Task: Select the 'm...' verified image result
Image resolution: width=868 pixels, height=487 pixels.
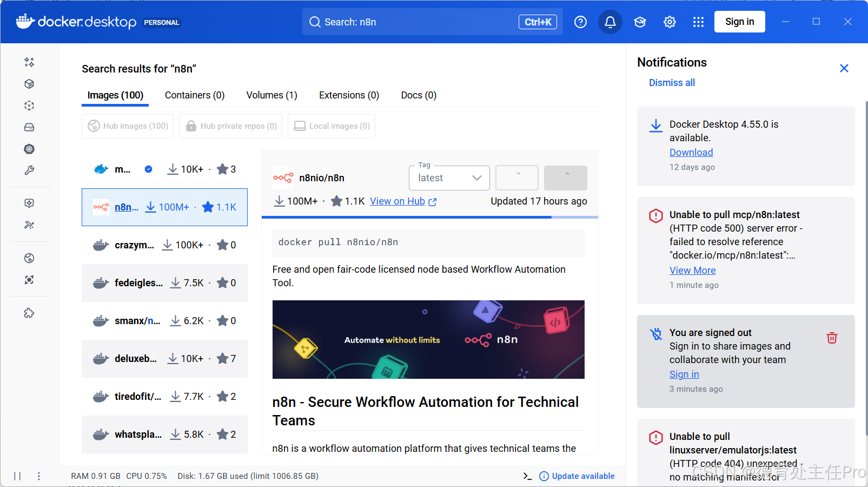Action: tap(164, 169)
